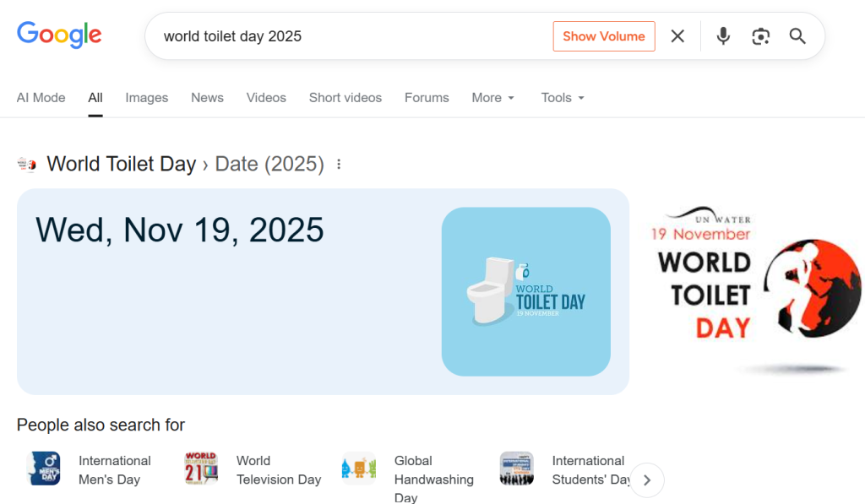
Task: Open the Forums tab
Action: pos(427,98)
